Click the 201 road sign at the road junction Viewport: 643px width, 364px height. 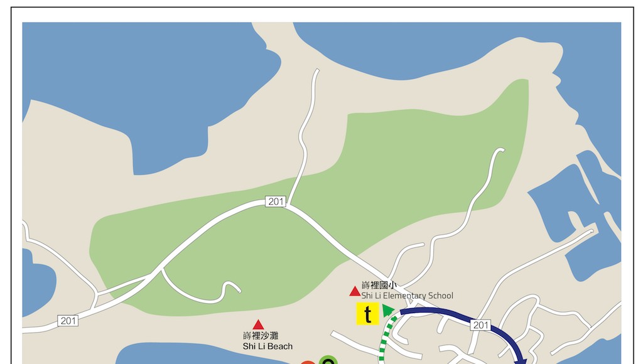[x=276, y=201]
